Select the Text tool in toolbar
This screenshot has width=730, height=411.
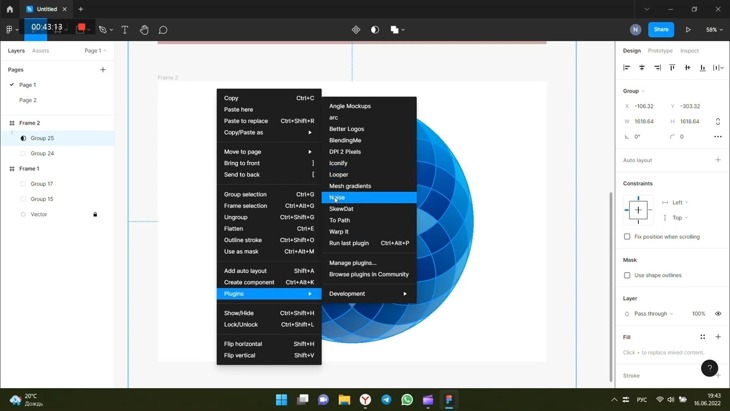[x=125, y=30]
